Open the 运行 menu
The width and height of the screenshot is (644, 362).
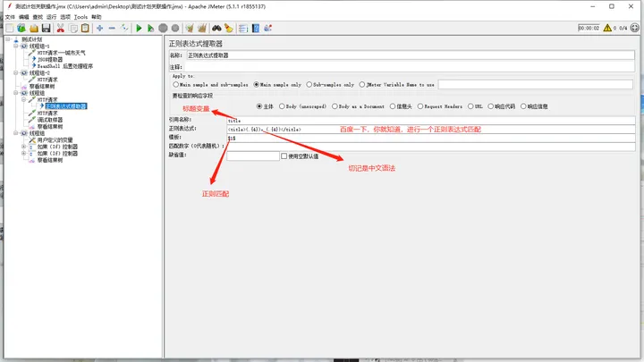point(51,17)
